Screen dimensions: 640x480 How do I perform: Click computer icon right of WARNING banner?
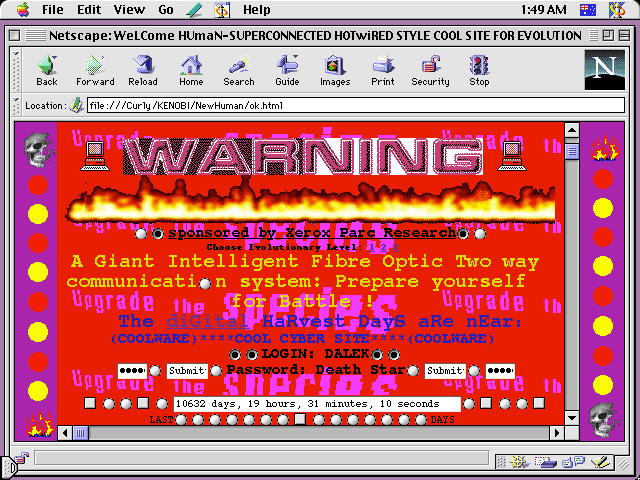click(512, 156)
